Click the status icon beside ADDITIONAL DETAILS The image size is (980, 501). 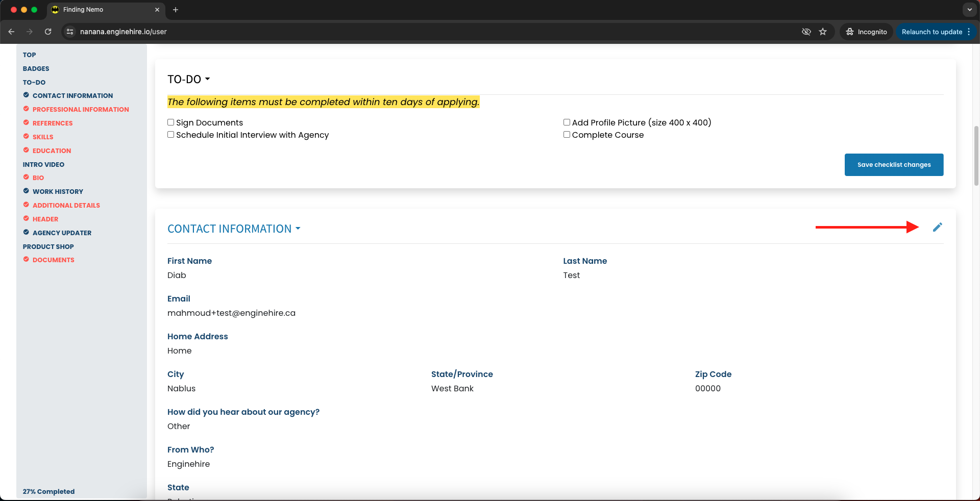(x=26, y=205)
